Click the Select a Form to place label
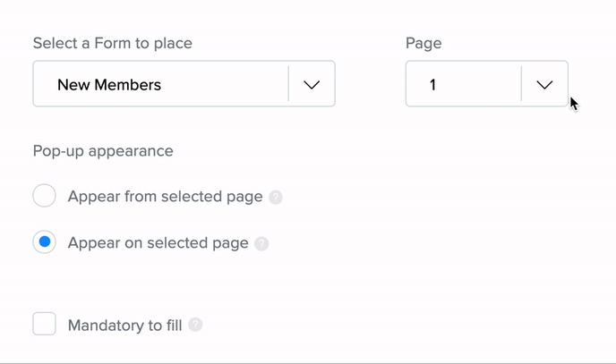This screenshot has width=616, height=364. [x=112, y=43]
